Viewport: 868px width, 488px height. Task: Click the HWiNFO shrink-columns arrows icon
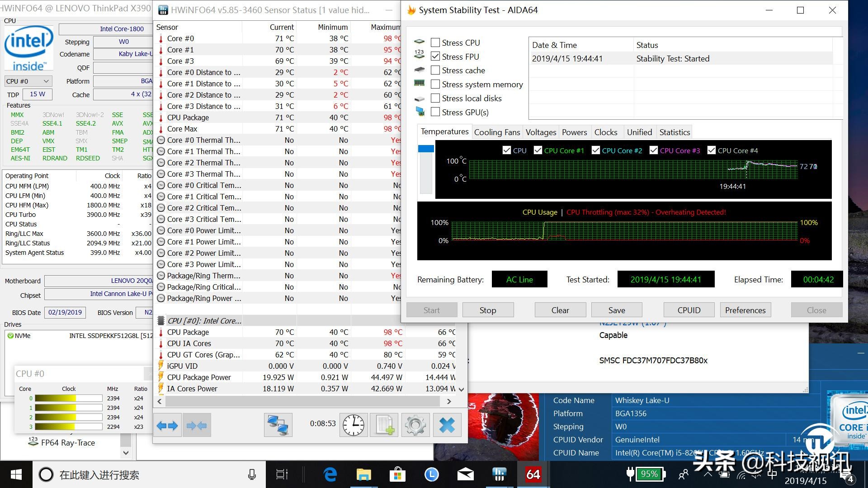click(x=197, y=425)
